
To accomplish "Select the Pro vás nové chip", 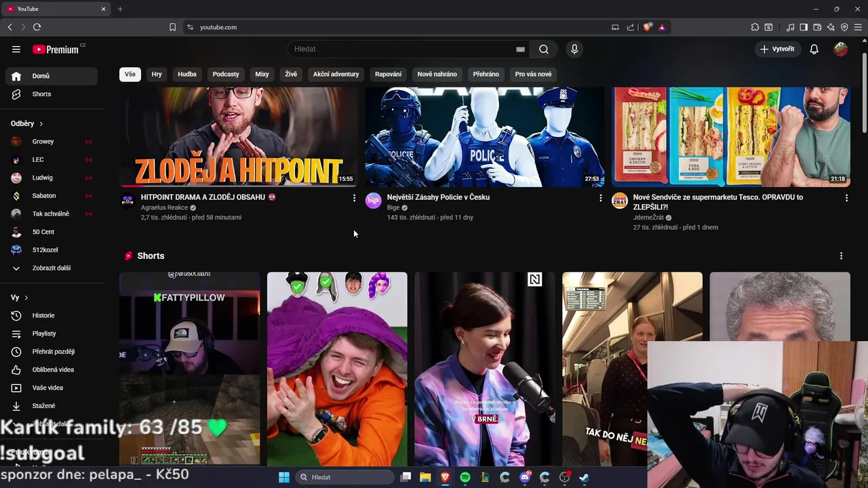I will (533, 74).
